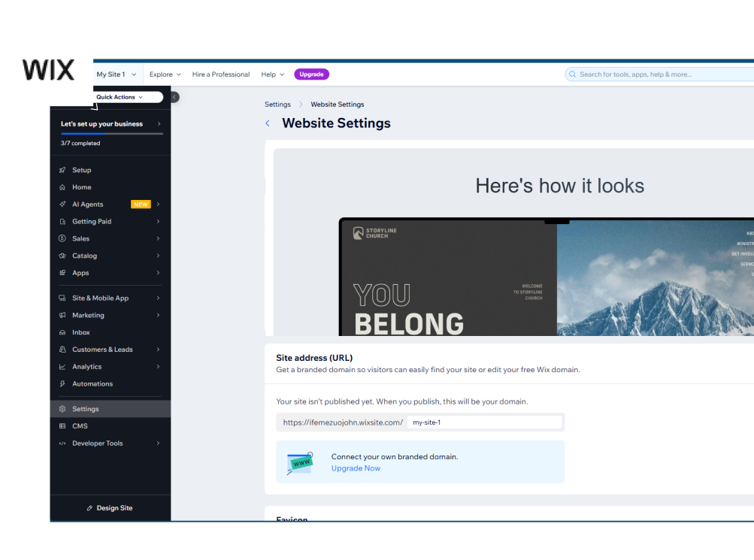Expand the Apps submenu chevron

pyautogui.click(x=158, y=273)
